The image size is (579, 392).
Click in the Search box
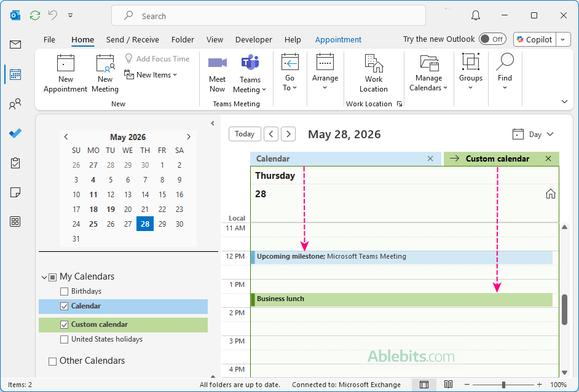(269, 15)
